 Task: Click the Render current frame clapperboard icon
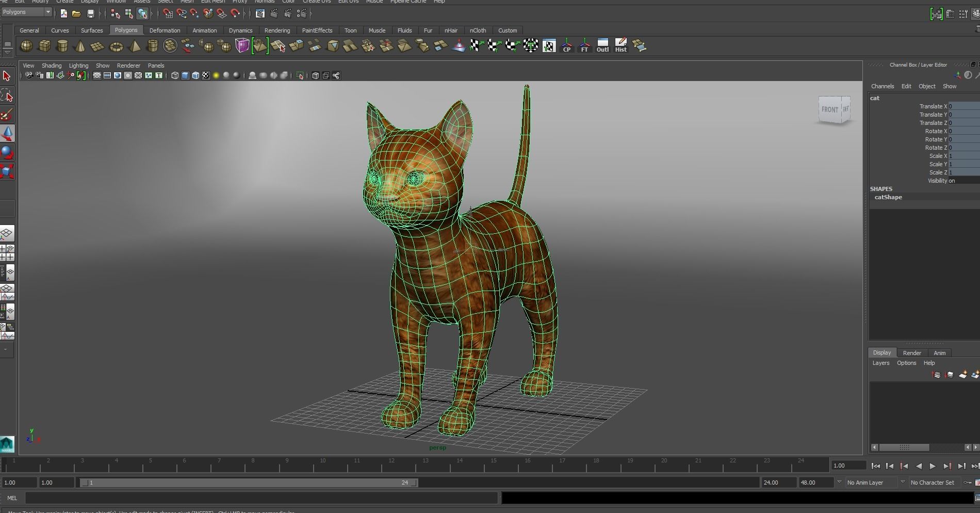274,13
